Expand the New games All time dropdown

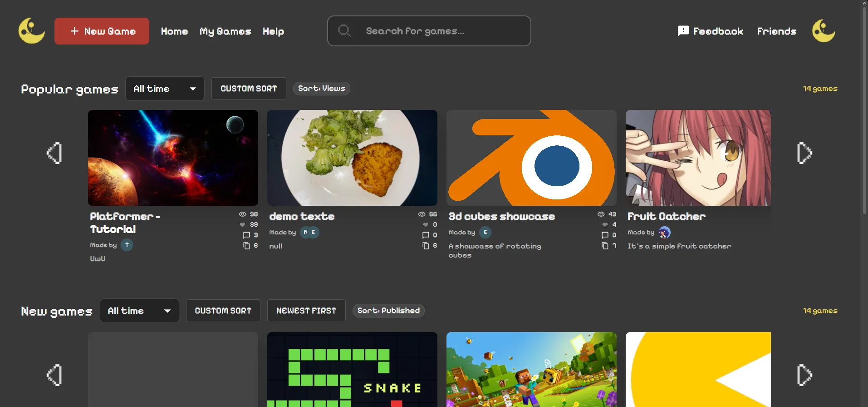click(139, 311)
